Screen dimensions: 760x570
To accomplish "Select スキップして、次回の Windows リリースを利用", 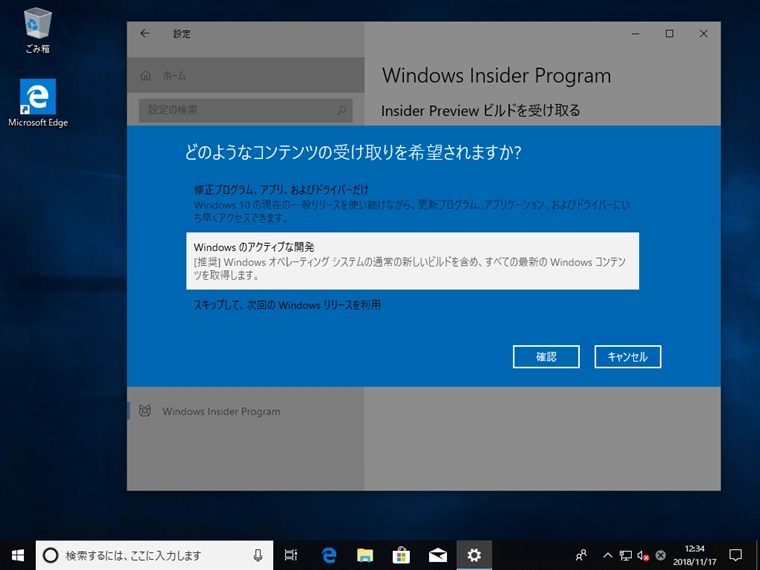I will point(412,305).
